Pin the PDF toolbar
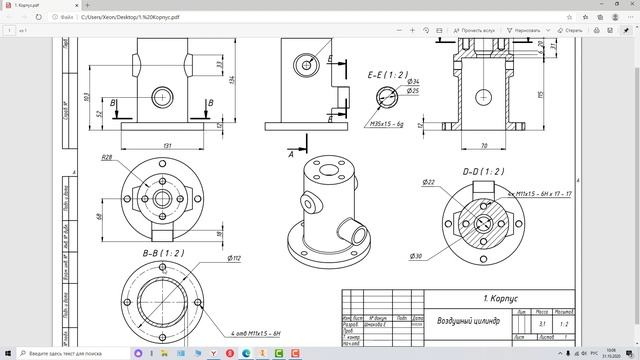The width and height of the screenshot is (640, 360). pos(626,30)
